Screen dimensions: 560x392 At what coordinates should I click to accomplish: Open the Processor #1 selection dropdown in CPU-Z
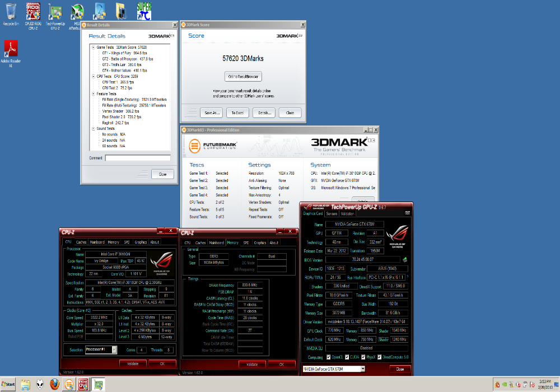114,349
